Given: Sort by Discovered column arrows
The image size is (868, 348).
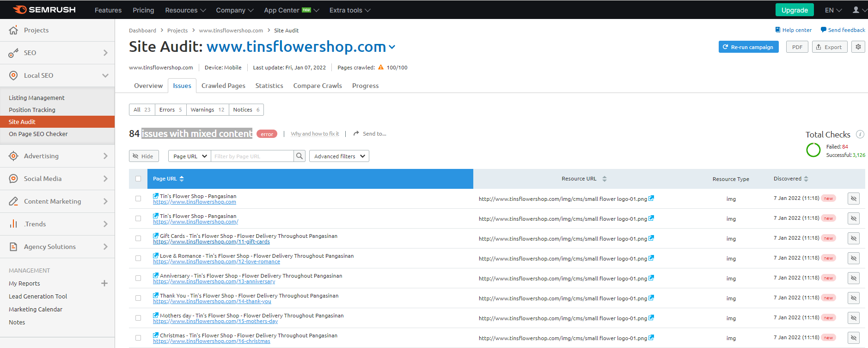Looking at the screenshot, I should 806,179.
